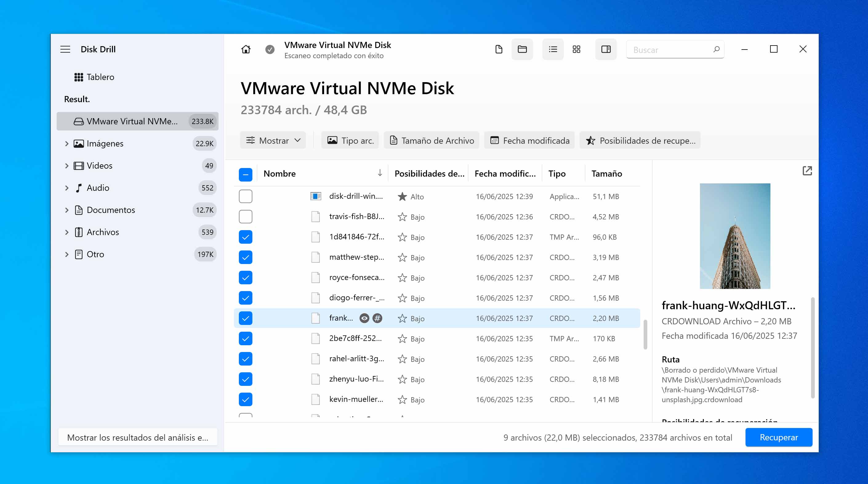Uncheck the 1d841846-72f file checkbox

pos(245,237)
